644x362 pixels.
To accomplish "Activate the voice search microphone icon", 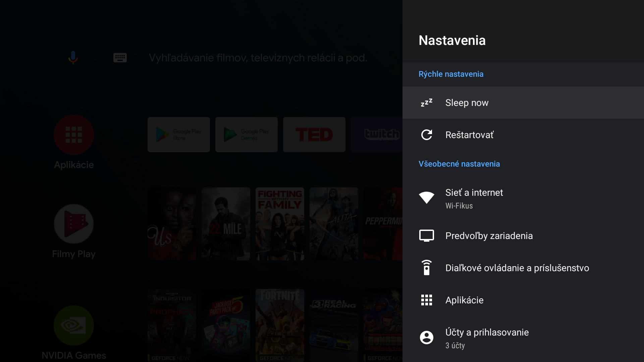I will (x=73, y=58).
